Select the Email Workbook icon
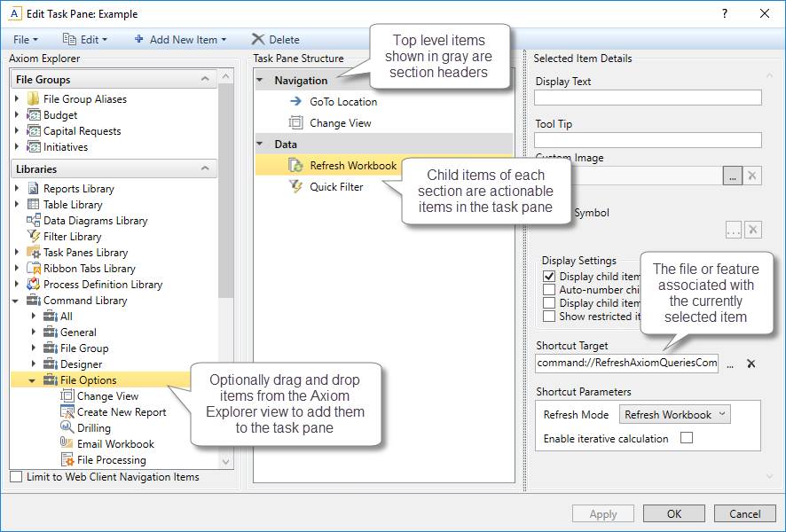Image resolution: width=786 pixels, height=532 pixels. (67, 444)
